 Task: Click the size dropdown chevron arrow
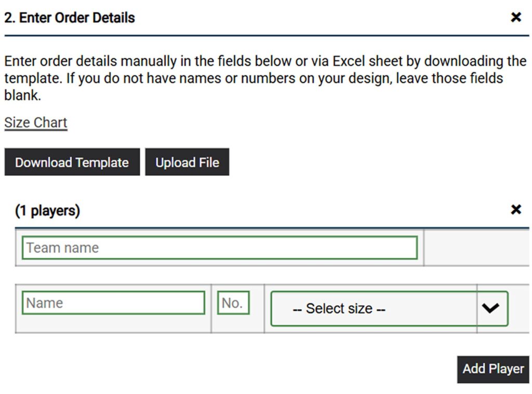[x=490, y=308]
